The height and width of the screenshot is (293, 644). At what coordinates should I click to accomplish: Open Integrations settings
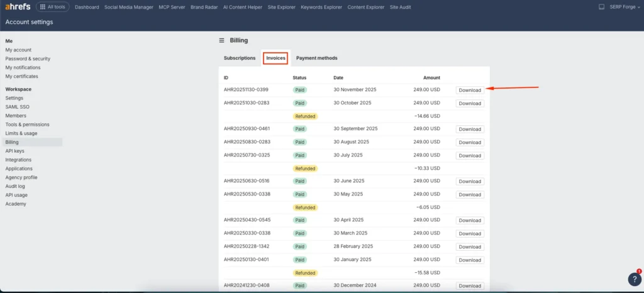tap(18, 160)
